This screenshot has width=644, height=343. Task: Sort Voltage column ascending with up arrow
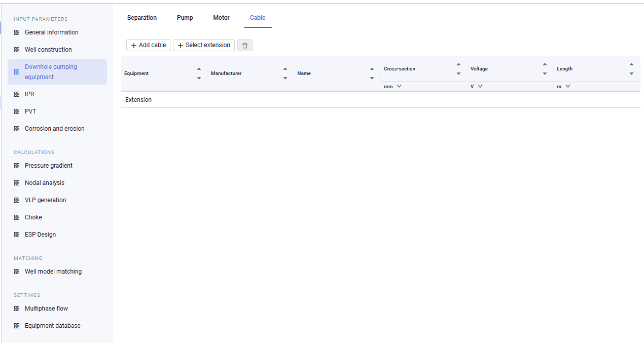coord(545,64)
